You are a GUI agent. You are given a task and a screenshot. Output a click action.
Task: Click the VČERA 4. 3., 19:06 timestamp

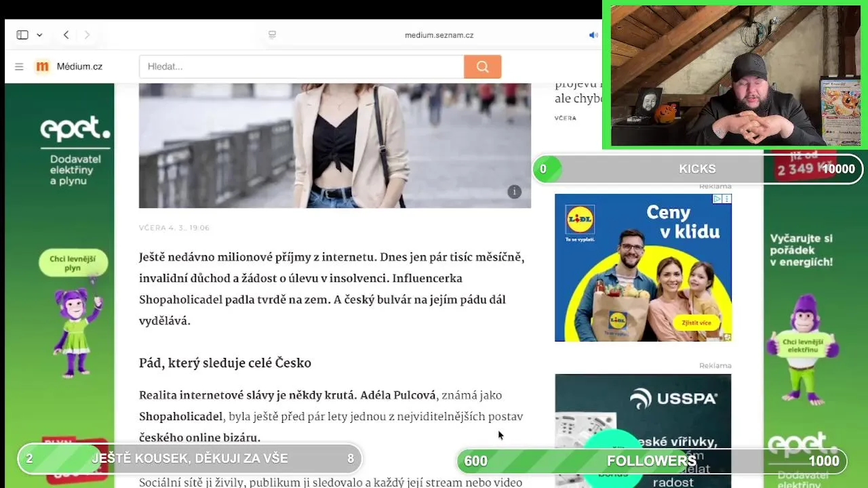pos(174,228)
